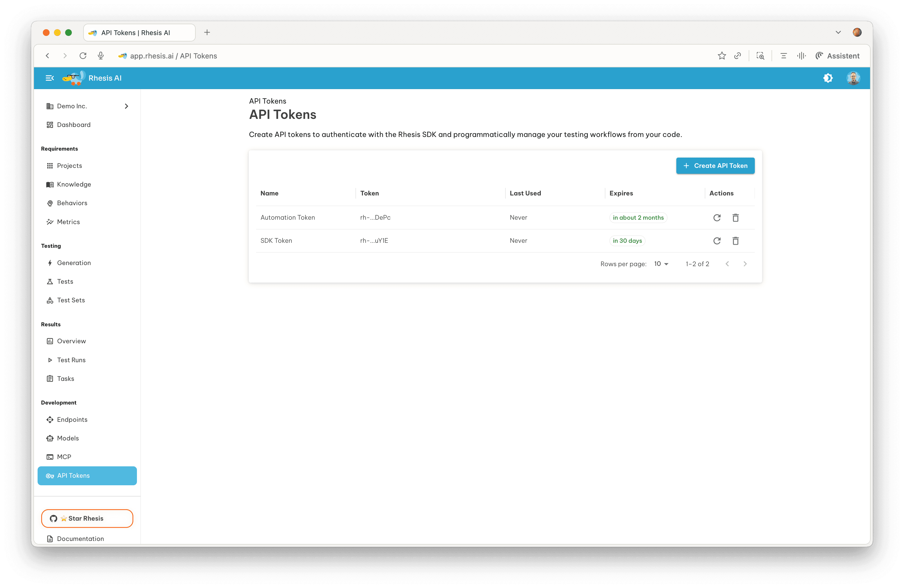Image resolution: width=904 pixels, height=588 pixels.
Task: Open the browser tab list dropdown
Action: click(x=838, y=32)
